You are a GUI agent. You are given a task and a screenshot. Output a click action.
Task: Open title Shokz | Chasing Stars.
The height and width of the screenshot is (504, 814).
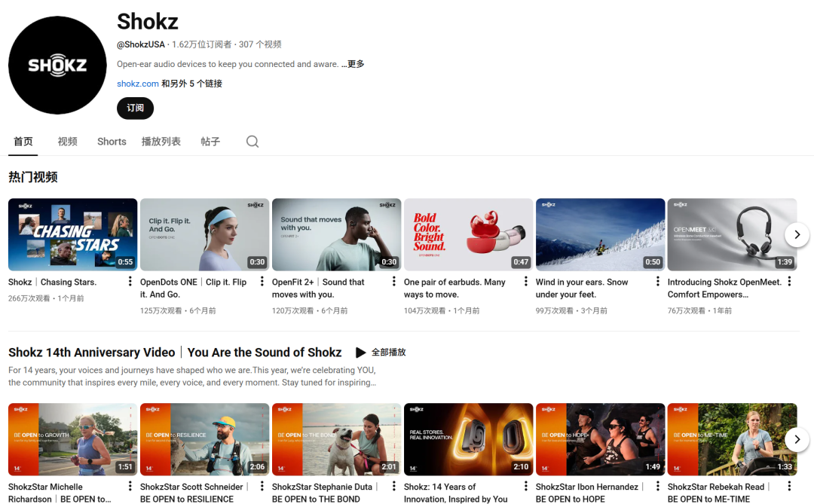click(x=53, y=282)
